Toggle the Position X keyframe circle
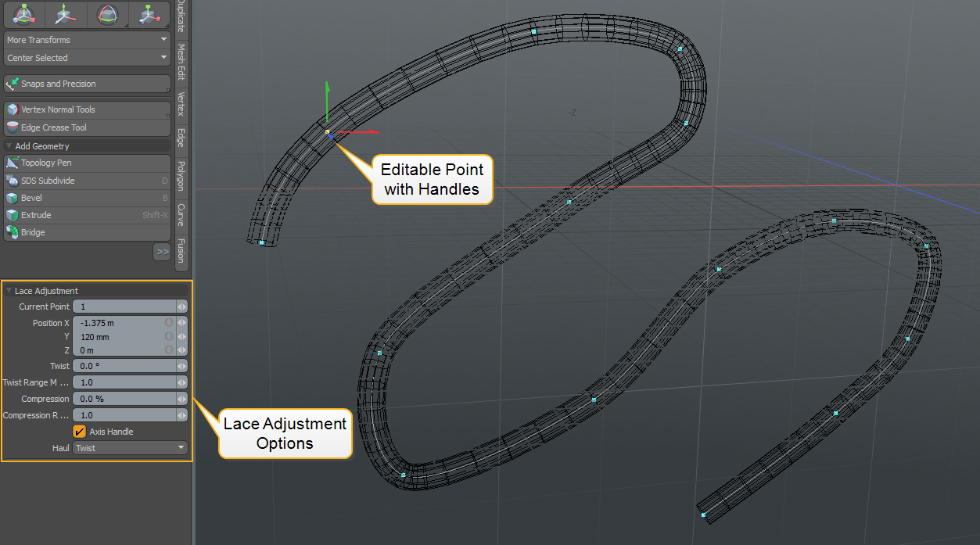Image resolution: width=980 pixels, height=545 pixels. (x=168, y=323)
